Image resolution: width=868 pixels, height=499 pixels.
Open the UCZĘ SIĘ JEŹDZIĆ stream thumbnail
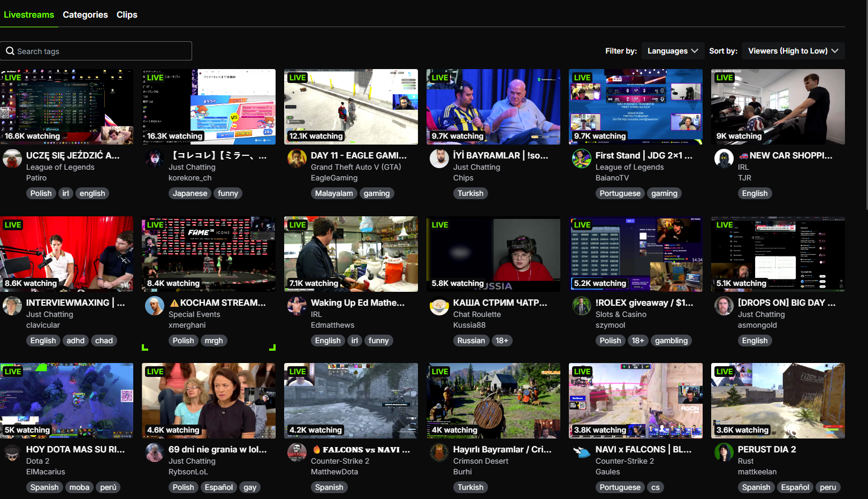(x=66, y=107)
